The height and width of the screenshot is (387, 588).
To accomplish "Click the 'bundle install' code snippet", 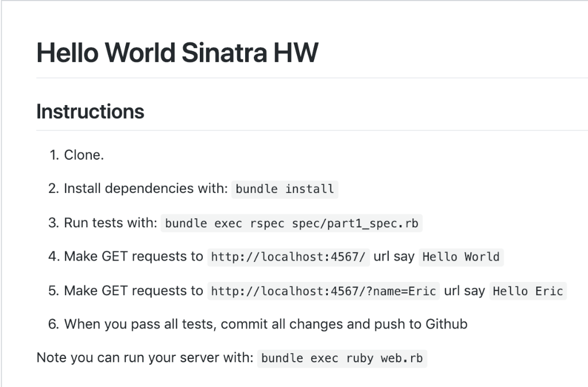I will point(285,189).
